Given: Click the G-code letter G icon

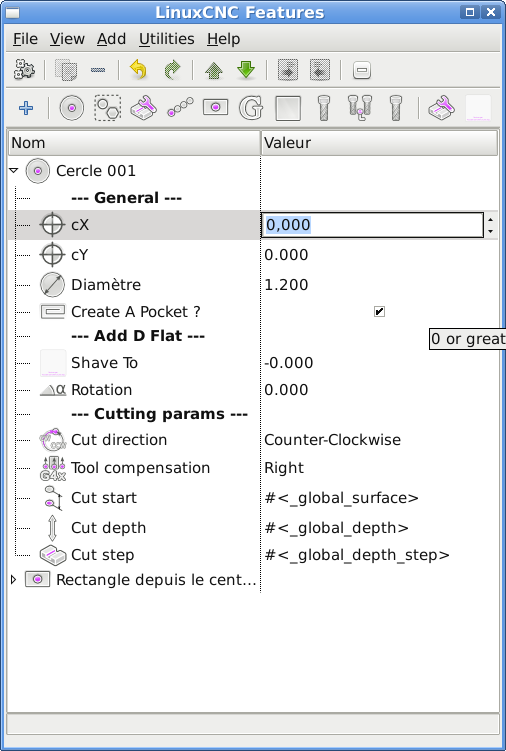Looking at the screenshot, I should pyautogui.click(x=251, y=108).
